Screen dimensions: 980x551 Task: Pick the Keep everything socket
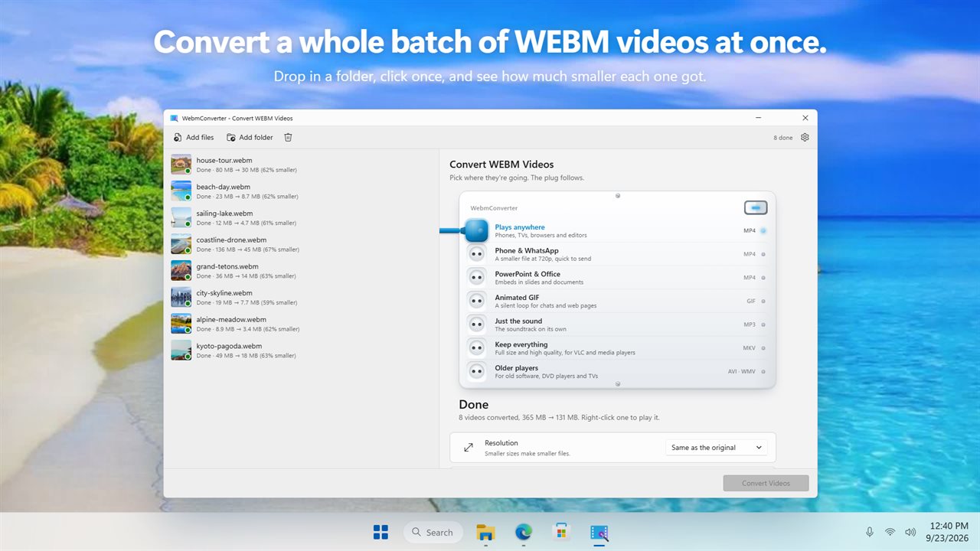point(476,348)
